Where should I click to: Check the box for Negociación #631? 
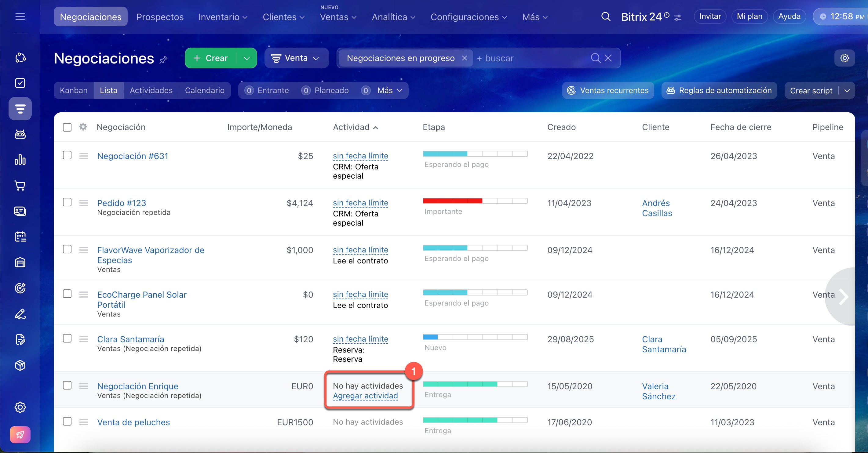pyautogui.click(x=67, y=155)
